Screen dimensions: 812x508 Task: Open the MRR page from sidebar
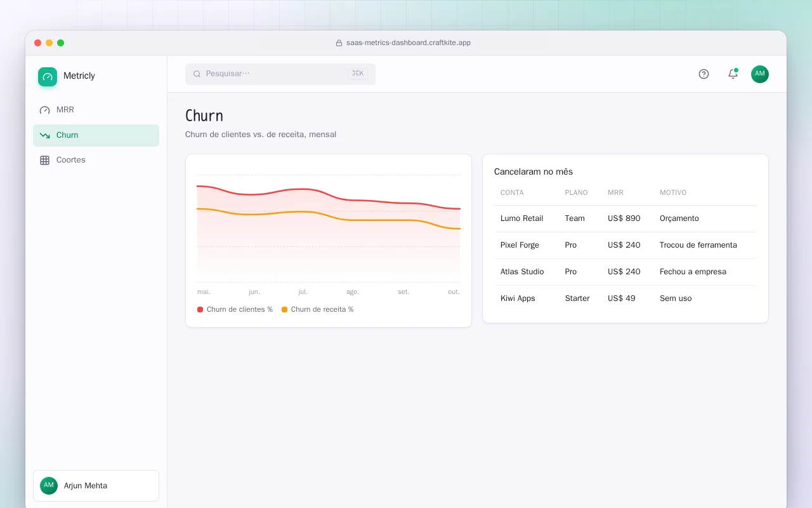(96, 110)
